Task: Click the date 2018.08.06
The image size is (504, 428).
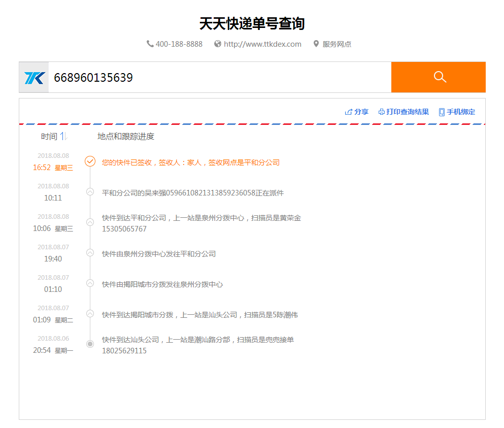Action: click(53, 338)
